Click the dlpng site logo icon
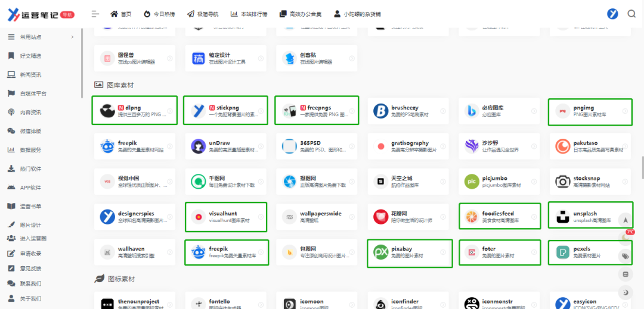The image size is (644, 309). [107, 111]
